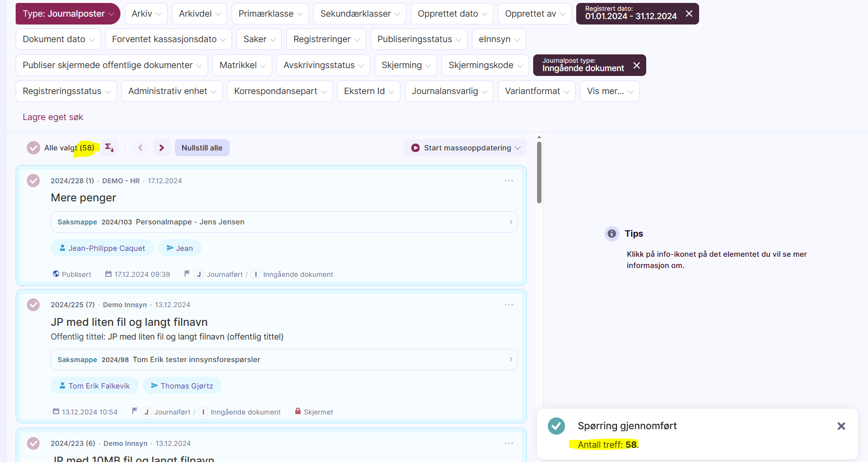Expand the Publiseringsstatus filter
868x463 pixels.
[419, 39]
